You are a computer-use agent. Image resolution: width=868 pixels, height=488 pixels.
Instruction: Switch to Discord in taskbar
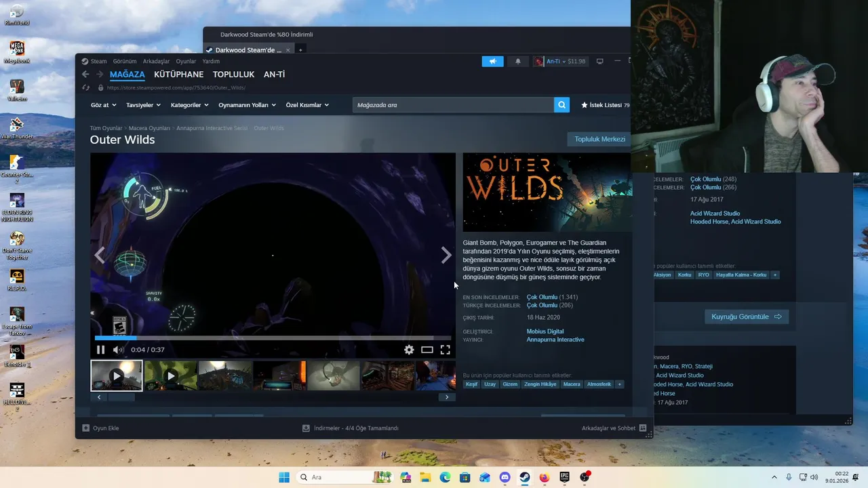pyautogui.click(x=505, y=477)
